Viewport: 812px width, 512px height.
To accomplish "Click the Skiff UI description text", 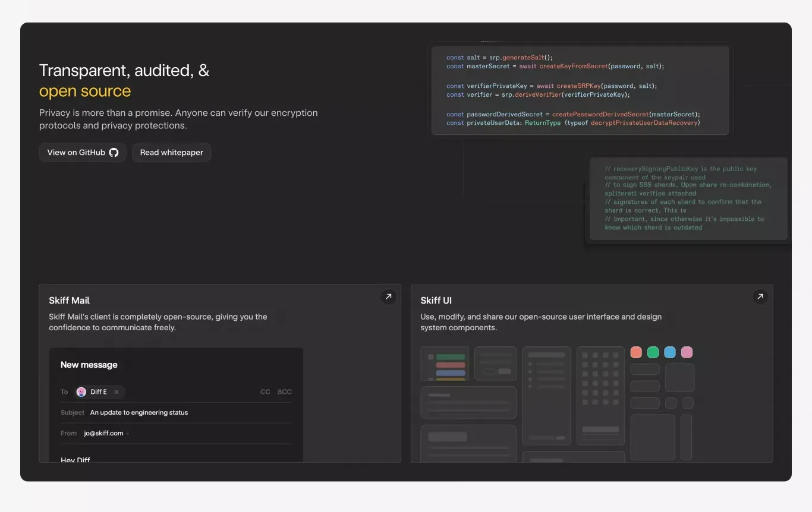I will pyautogui.click(x=541, y=323).
